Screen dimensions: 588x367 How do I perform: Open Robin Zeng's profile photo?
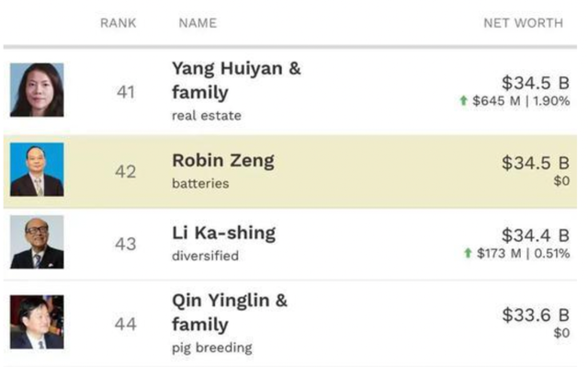pyautogui.click(x=37, y=169)
